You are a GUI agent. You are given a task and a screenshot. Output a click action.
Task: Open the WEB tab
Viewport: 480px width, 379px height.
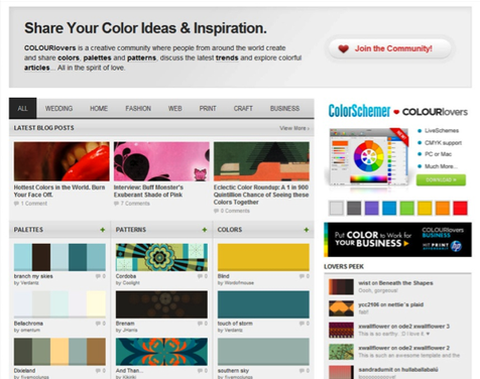coord(175,108)
